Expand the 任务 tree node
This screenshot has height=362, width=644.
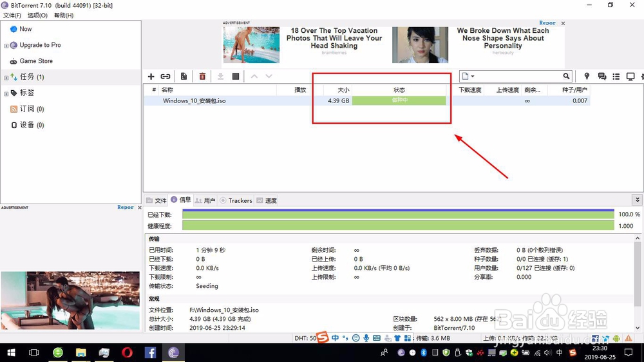coord(6,78)
